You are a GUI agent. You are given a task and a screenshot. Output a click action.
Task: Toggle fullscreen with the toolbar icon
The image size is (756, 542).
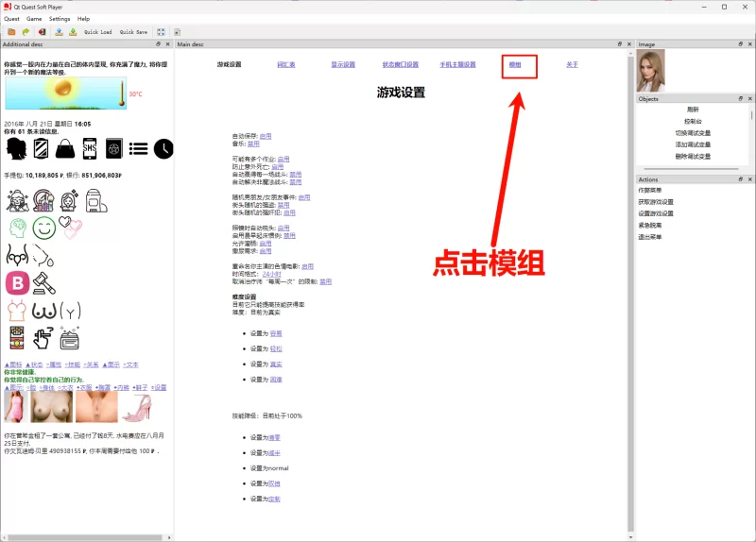click(x=161, y=32)
